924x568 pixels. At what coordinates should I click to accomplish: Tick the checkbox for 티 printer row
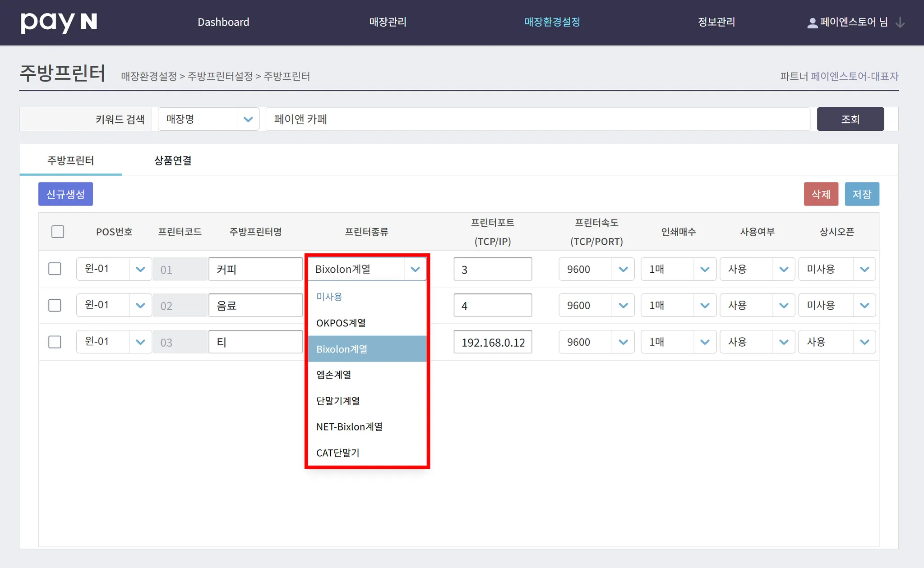[55, 342]
